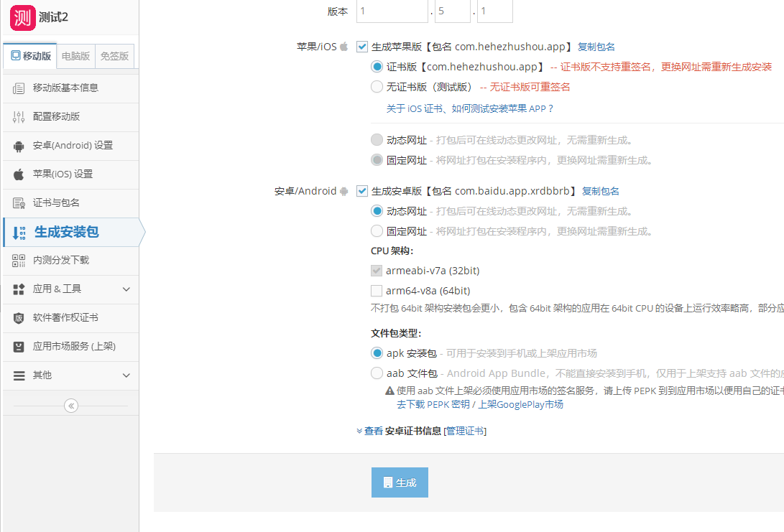Click the 配置移动版 sliders icon

tap(17, 116)
